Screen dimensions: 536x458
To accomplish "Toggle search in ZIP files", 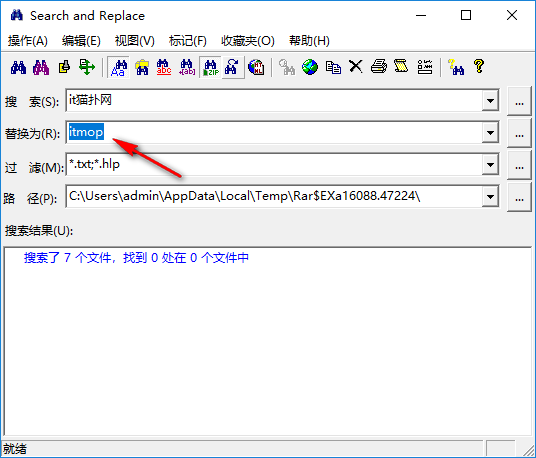I will click(x=210, y=67).
